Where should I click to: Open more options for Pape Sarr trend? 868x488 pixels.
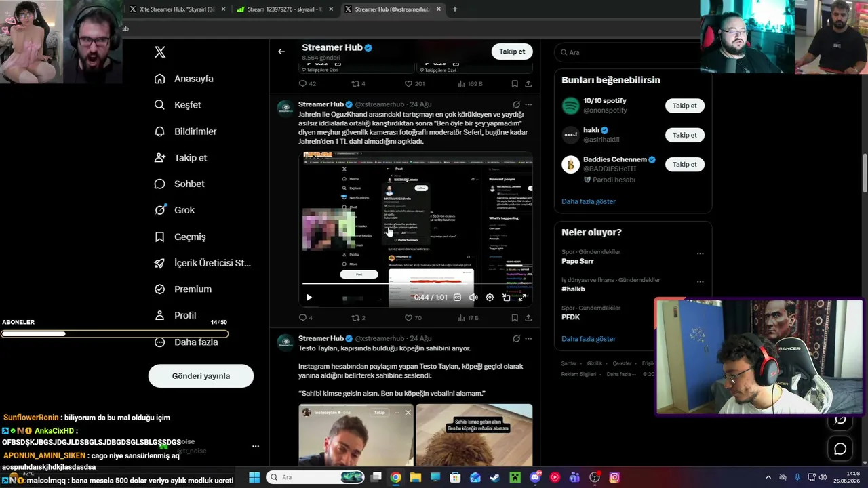point(700,254)
